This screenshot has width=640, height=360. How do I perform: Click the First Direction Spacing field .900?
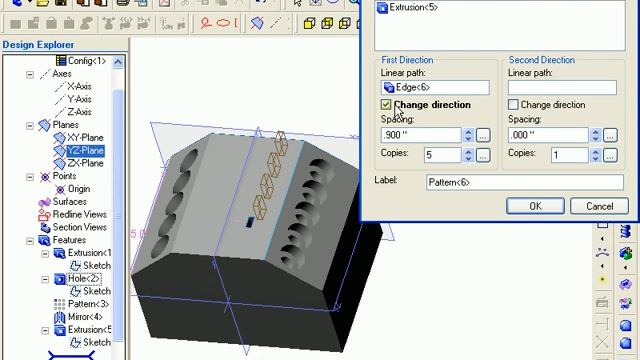(421, 135)
